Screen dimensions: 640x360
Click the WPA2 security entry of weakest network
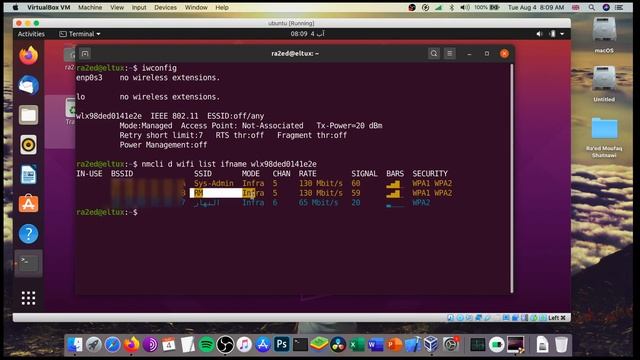coord(421,202)
